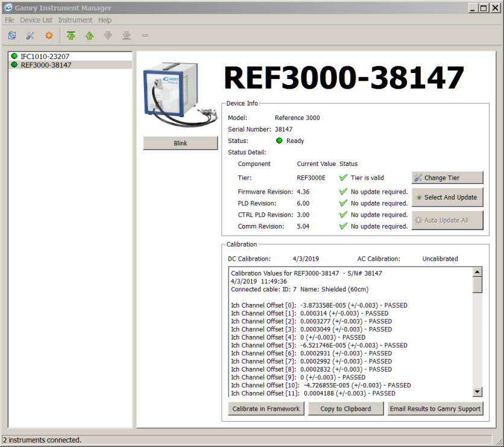Click the plain green up arrow icon

click(x=89, y=36)
